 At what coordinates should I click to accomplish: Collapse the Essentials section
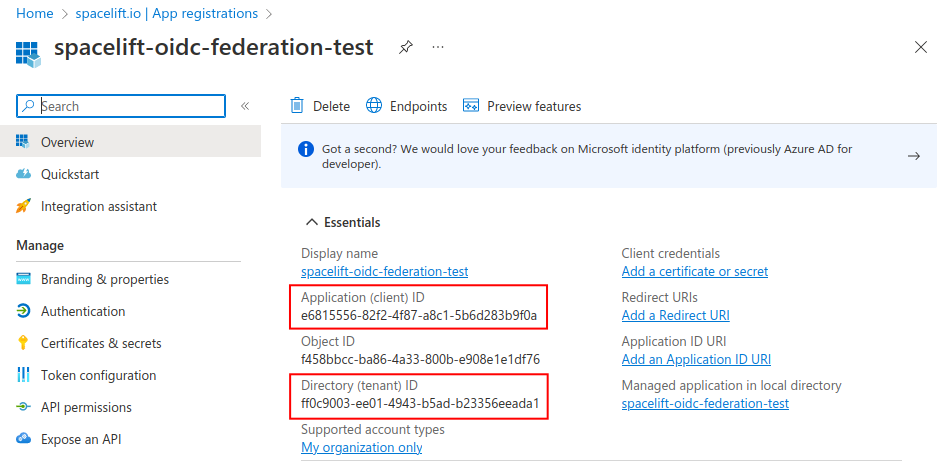coord(309,222)
